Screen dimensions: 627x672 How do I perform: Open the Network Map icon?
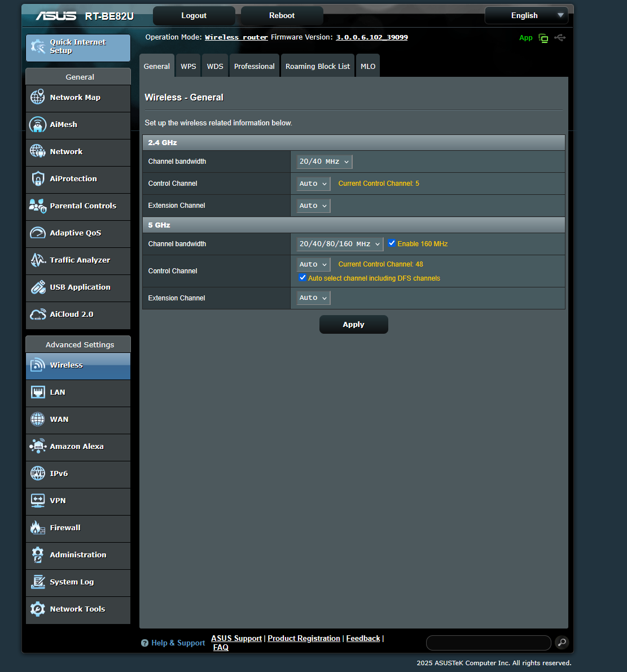[38, 97]
